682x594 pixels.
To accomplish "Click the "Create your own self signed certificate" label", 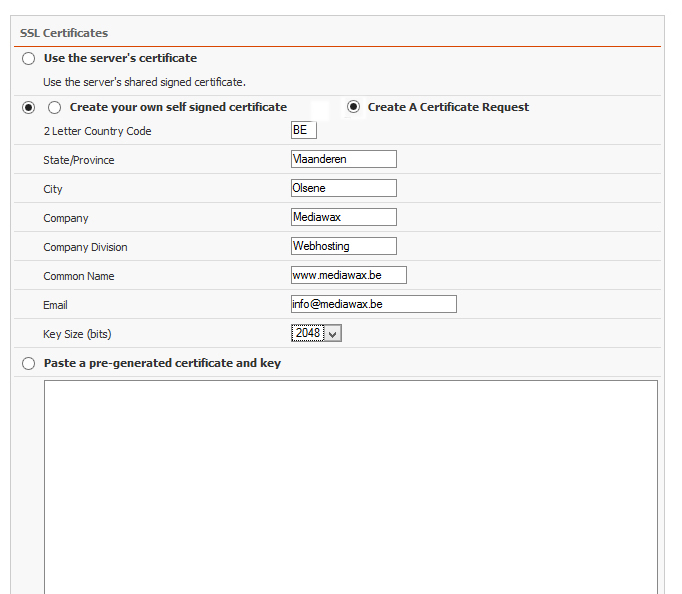I will 178,107.
